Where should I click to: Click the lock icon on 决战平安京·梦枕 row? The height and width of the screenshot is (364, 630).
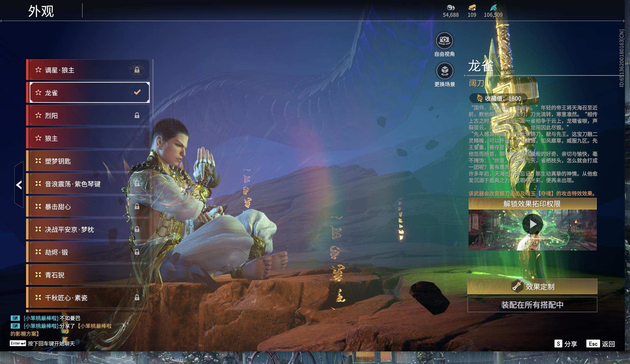137,229
